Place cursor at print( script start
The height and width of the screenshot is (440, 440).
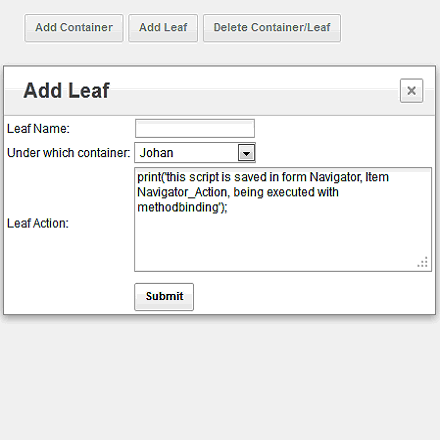tap(150, 177)
